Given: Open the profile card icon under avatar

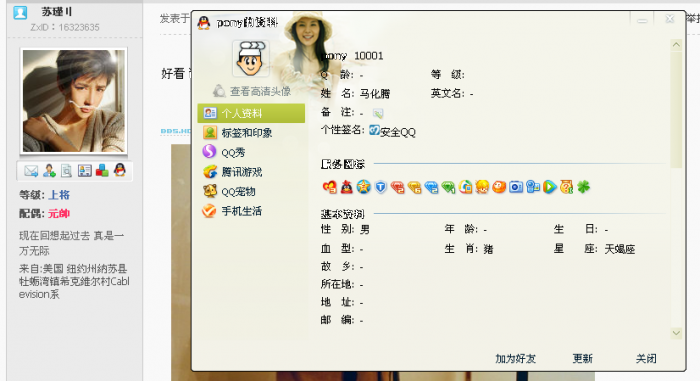Looking at the screenshot, I should 84,171.
